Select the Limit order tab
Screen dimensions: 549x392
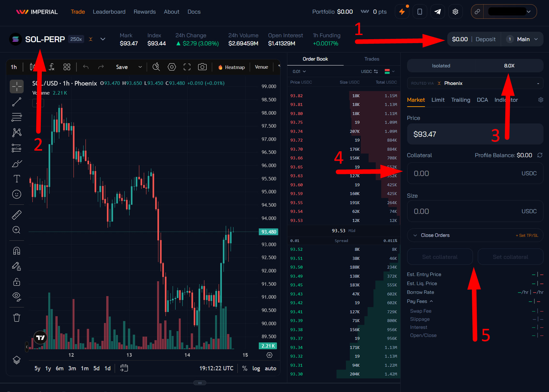coord(438,100)
